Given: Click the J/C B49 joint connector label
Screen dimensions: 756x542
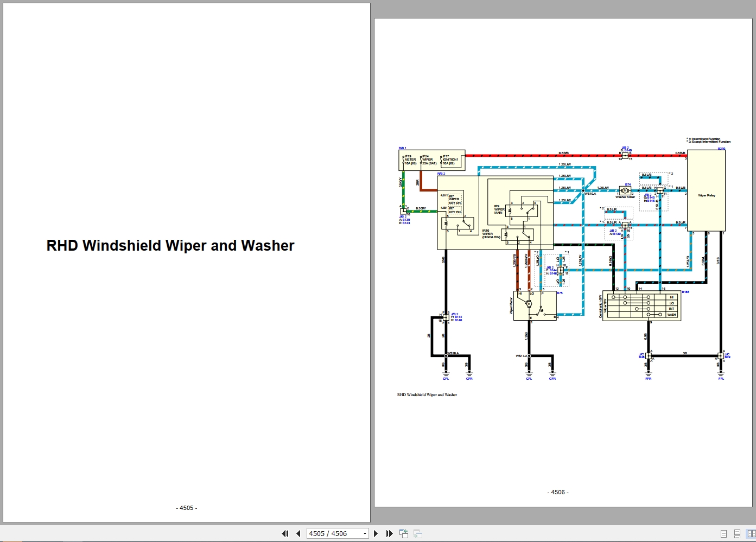Looking at the screenshot, I should coord(727,356).
